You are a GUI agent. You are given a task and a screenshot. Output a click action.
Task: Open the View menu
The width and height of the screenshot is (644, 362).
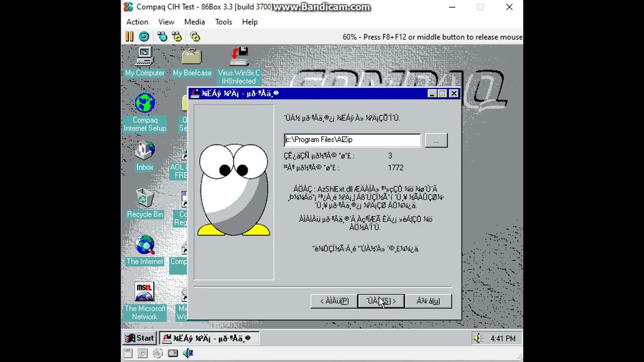click(166, 22)
